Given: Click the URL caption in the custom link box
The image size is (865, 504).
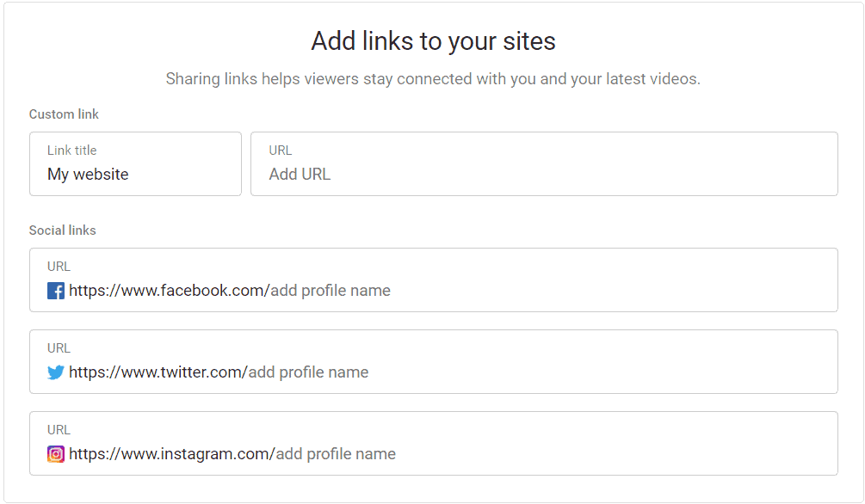Looking at the screenshot, I should (x=281, y=151).
